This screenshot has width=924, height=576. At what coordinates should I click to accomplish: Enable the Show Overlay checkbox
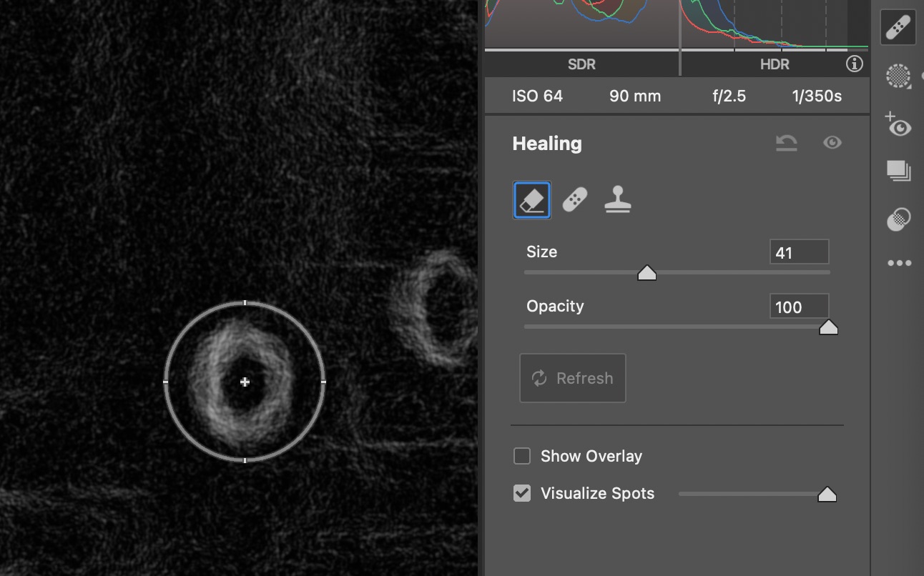[x=522, y=456]
